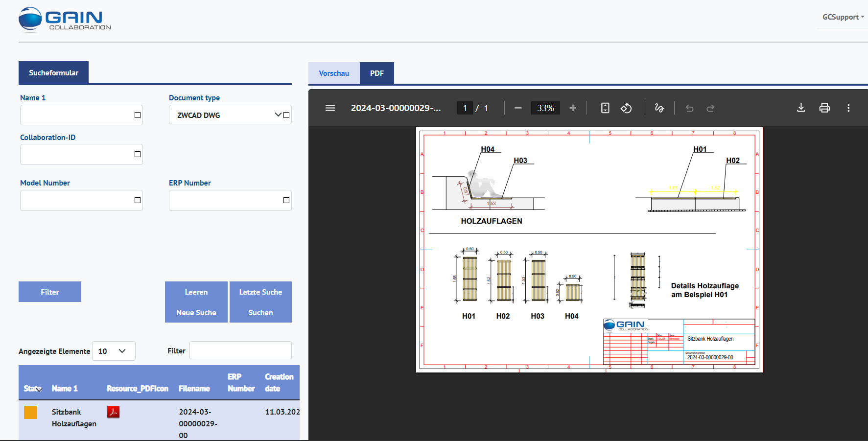Open the PDF icon for Sitzbank Holzauflagen
This screenshot has width=868, height=441.
pos(113,412)
